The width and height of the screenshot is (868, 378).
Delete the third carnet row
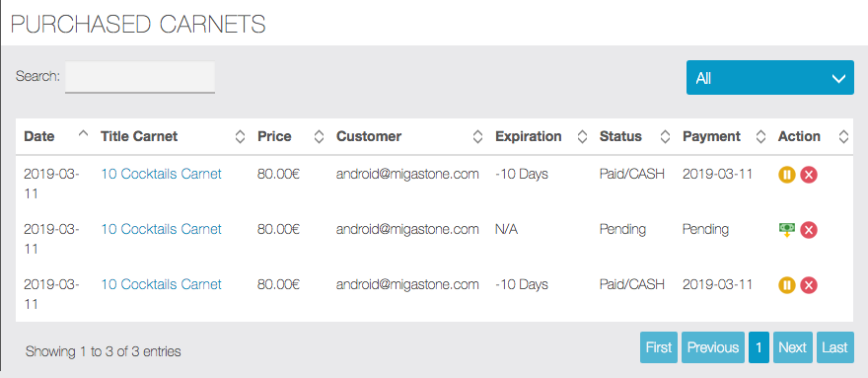click(x=809, y=285)
